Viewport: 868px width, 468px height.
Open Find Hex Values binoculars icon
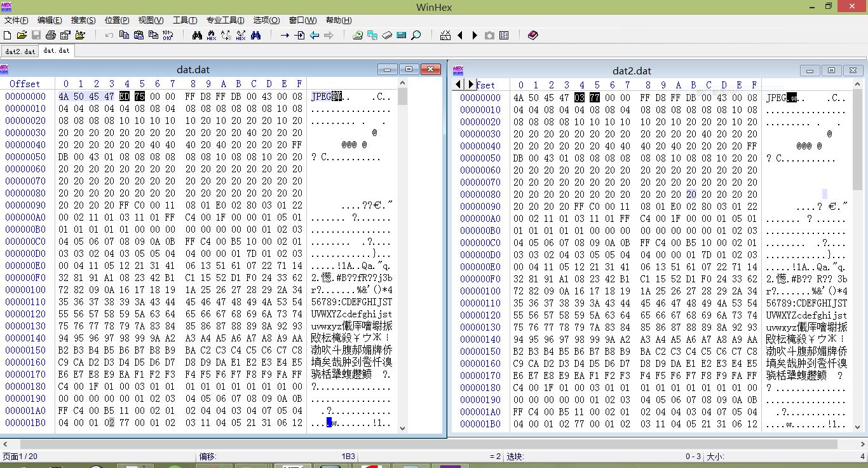coord(212,35)
